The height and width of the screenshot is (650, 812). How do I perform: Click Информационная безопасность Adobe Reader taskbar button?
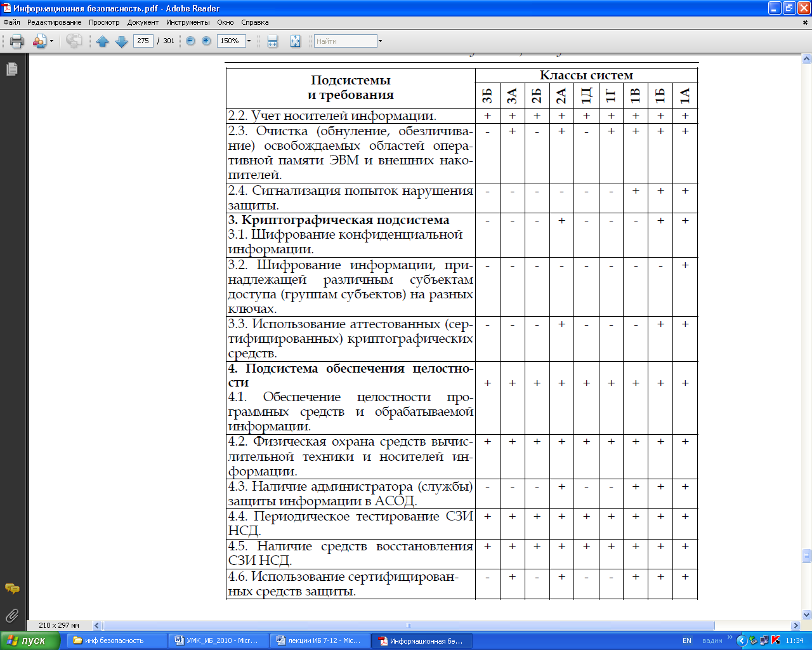[x=422, y=640]
